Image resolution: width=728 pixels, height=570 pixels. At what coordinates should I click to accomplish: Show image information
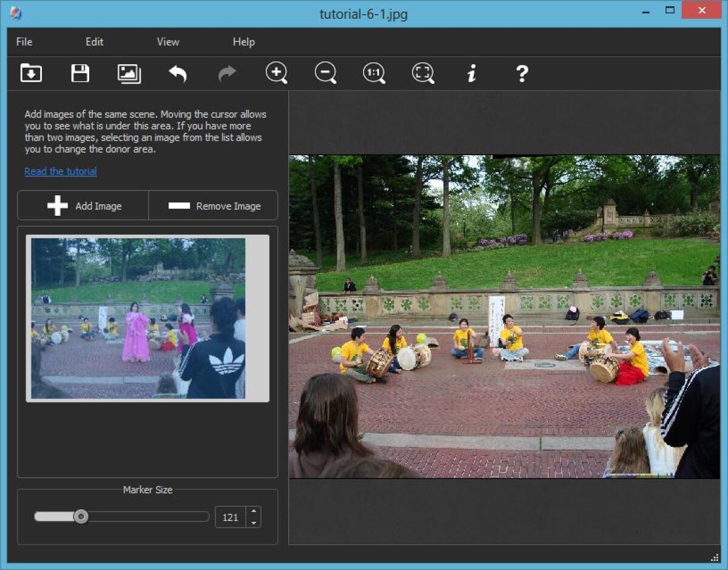click(471, 73)
